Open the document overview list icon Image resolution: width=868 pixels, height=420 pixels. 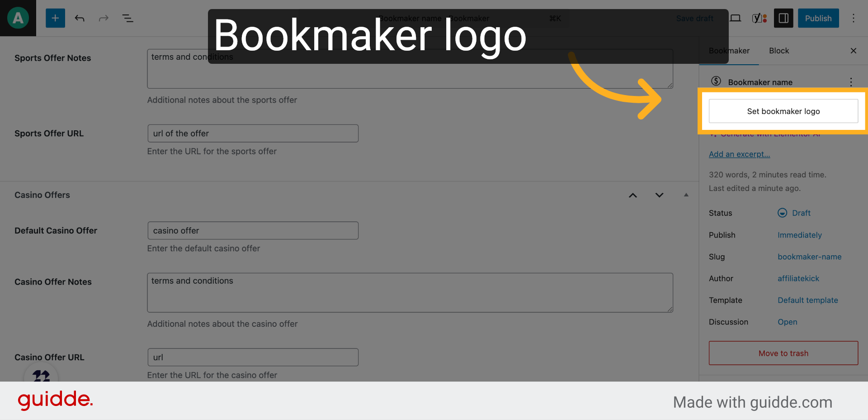(128, 18)
